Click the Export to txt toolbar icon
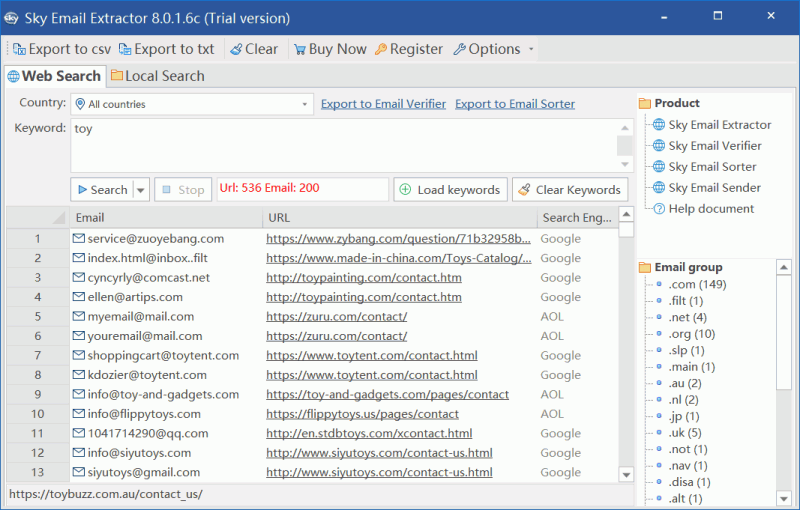800x510 pixels. (x=125, y=49)
